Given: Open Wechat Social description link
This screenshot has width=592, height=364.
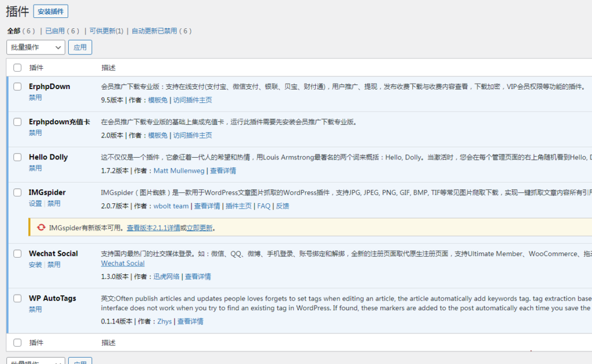Looking at the screenshot, I should point(123,263).
